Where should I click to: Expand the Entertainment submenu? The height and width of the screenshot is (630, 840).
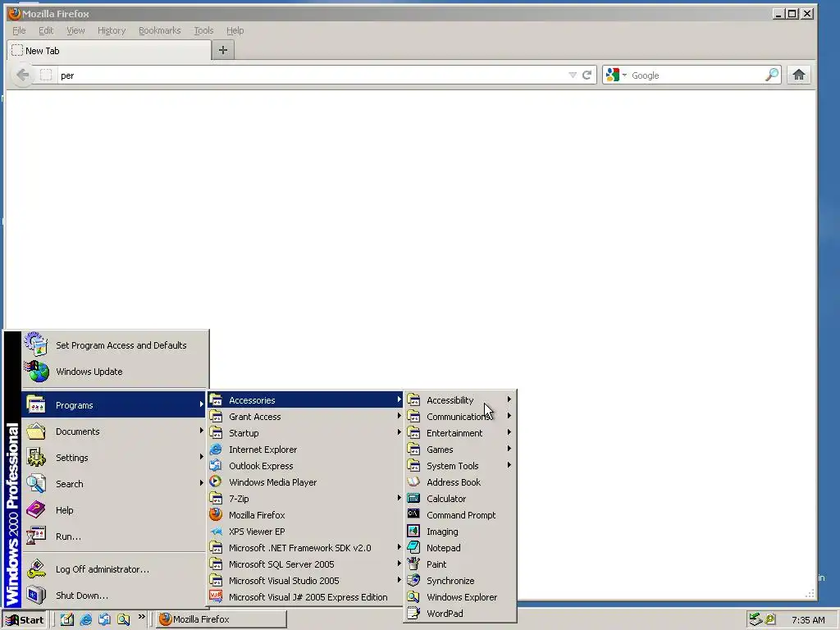pos(460,433)
